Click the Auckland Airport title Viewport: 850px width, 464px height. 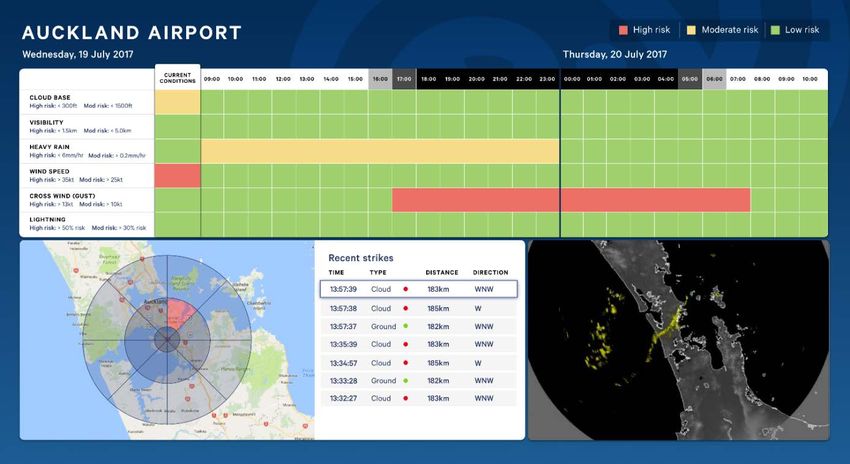coord(132,33)
